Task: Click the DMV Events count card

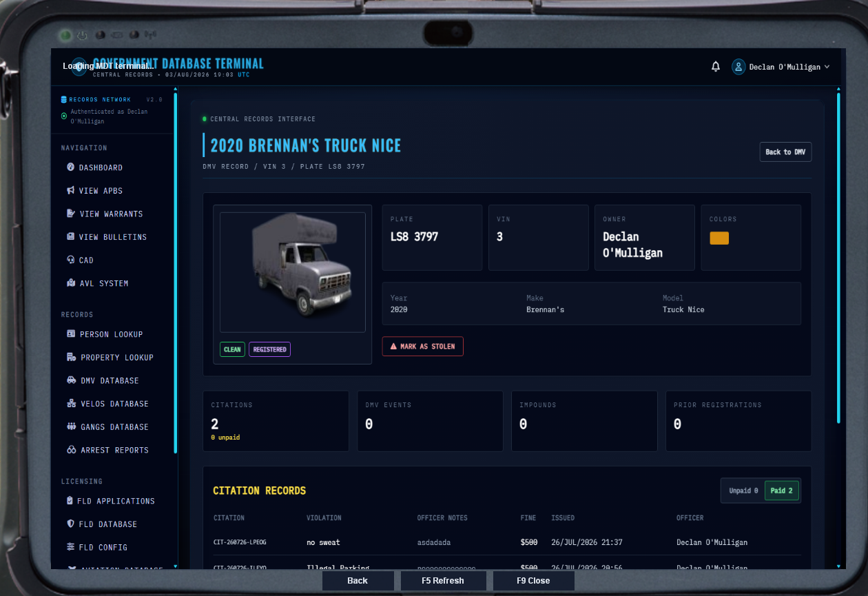Action: click(430, 421)
